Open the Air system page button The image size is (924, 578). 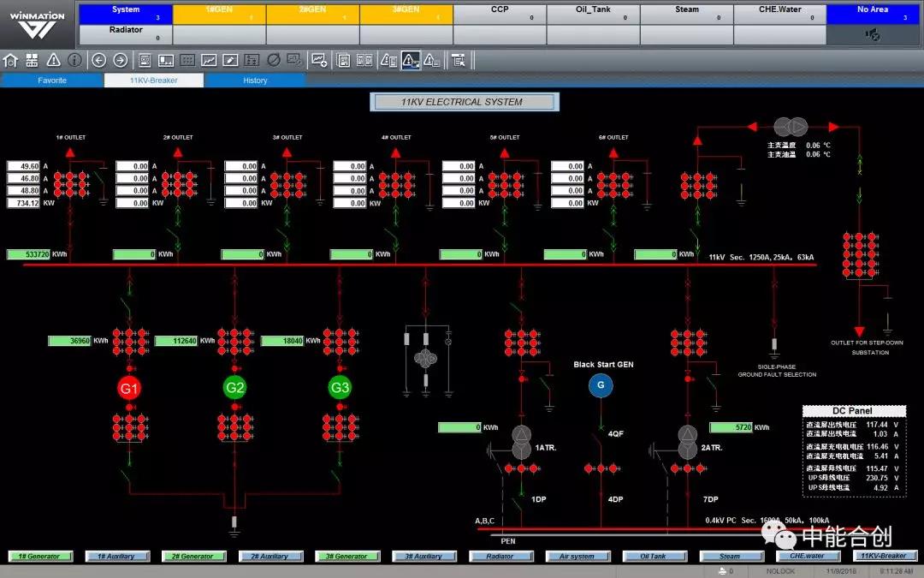coord(577,557)
